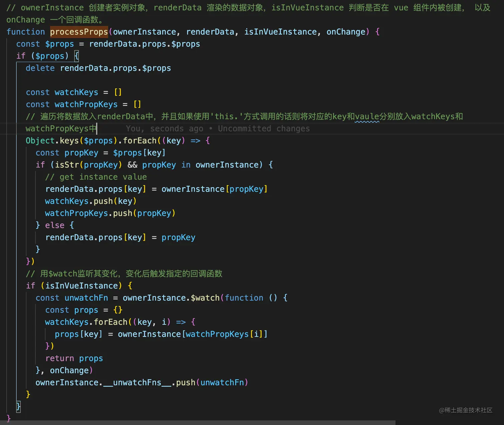Click 'isInVueInstance' in the if statement
Screen dimensions: 504x425
(81, 286)
